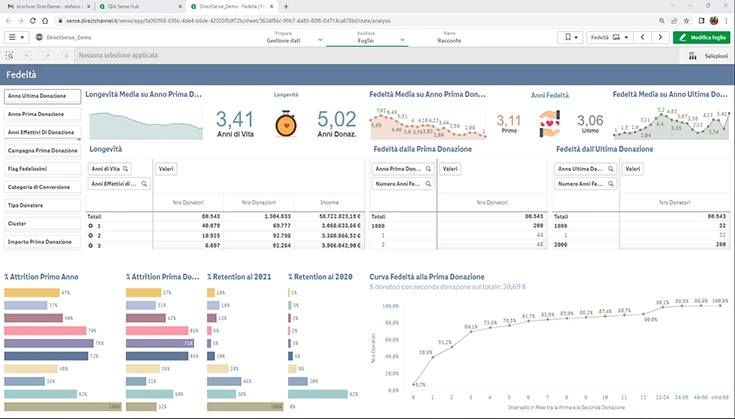Open the Cluster filter

43,224
